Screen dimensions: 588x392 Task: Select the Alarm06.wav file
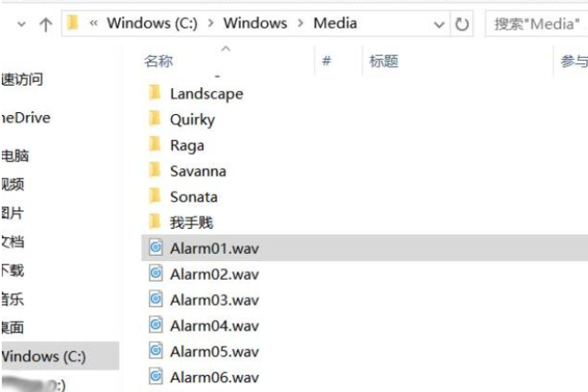pos(214,377)
